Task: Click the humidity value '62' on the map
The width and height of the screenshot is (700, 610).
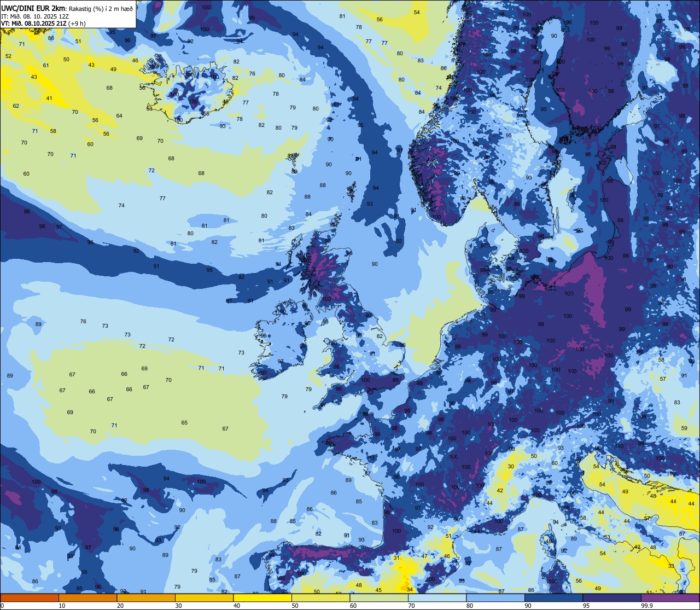Action: click(x=16, y=106)
